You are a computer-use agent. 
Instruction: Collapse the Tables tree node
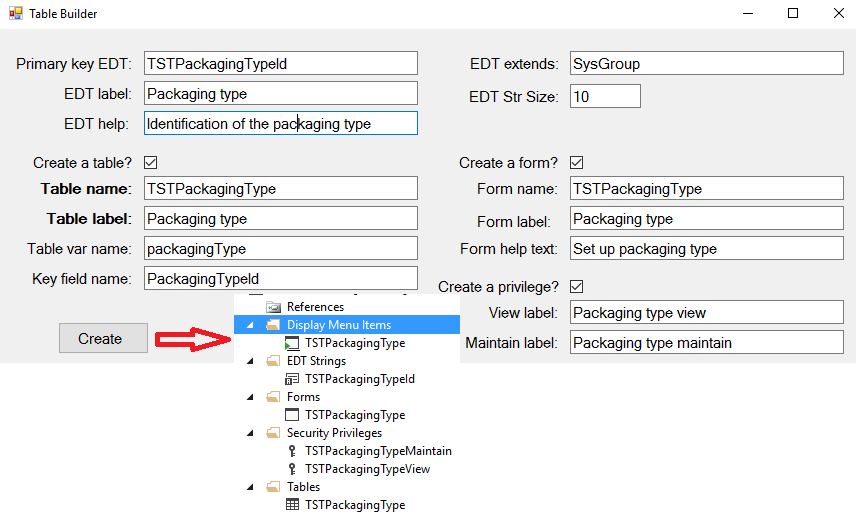tap(251, 488)
